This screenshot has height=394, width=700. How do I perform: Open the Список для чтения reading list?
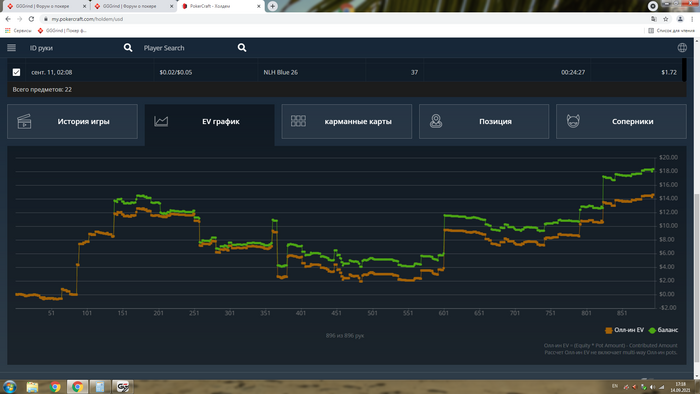pyautogui.click(x=672, y=30)
